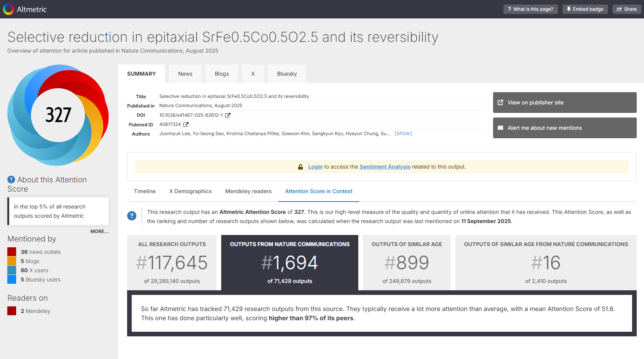Open the Blogs tab

[x=222, y=74]
